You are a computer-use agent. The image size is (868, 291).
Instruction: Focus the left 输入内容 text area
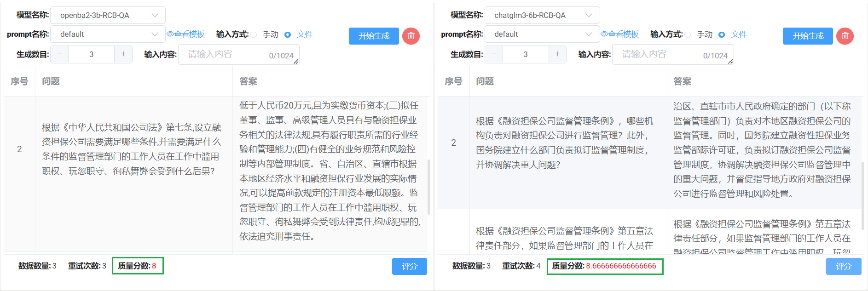(x=239, y=54)
